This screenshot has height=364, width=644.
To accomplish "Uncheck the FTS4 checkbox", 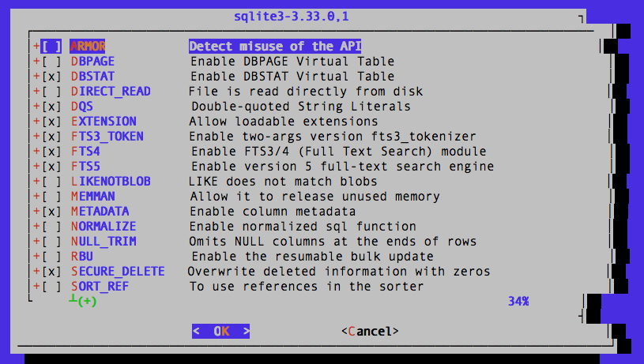I will coord(51,152).
